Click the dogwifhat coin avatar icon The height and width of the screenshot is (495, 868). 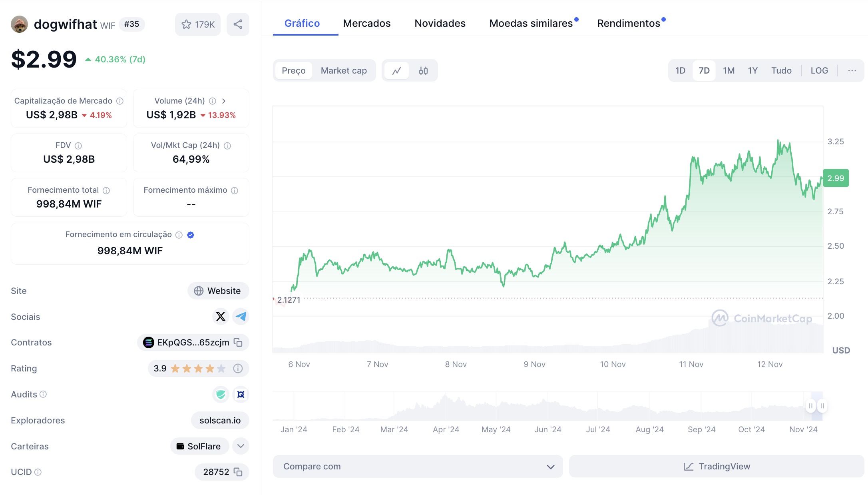coord(19,24)
